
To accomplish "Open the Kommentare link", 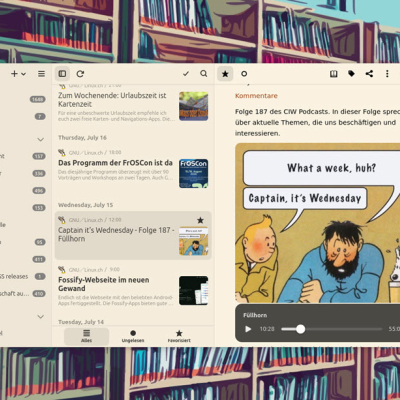I will tap(256, 96).
